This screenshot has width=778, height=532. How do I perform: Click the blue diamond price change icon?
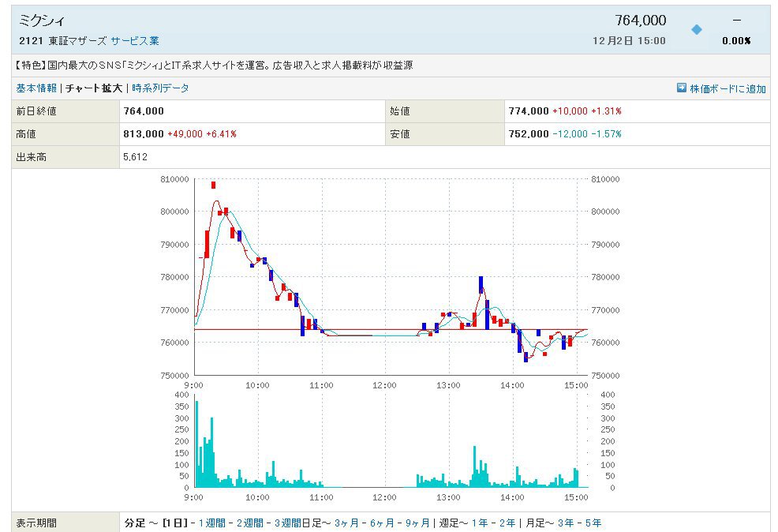(696, 30)
